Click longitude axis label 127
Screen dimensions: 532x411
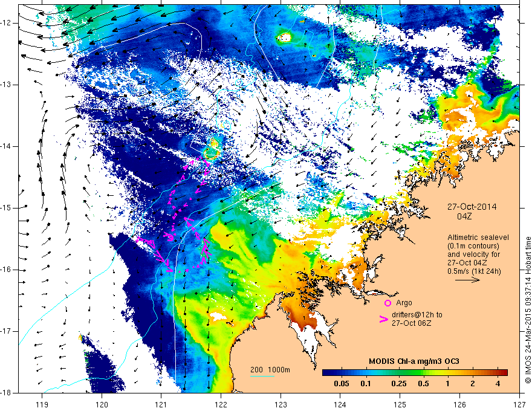tap(519, 404)
